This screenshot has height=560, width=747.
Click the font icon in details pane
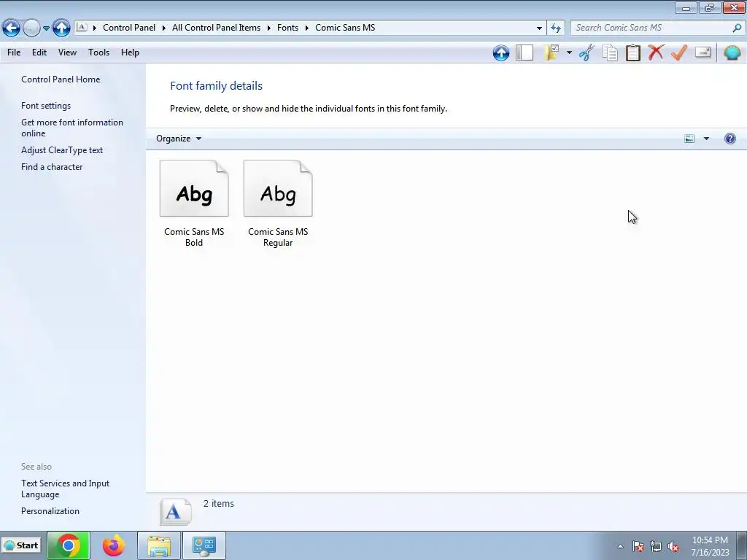pos(175,512)
